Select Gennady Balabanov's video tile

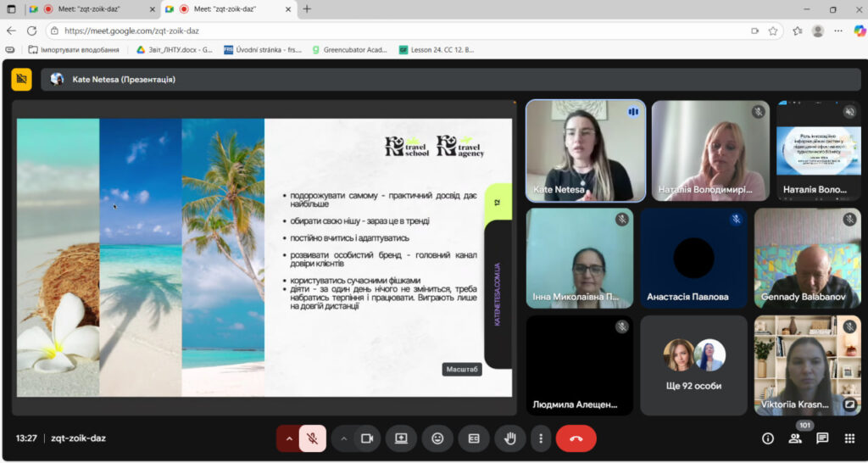click(x=807, y=258)
